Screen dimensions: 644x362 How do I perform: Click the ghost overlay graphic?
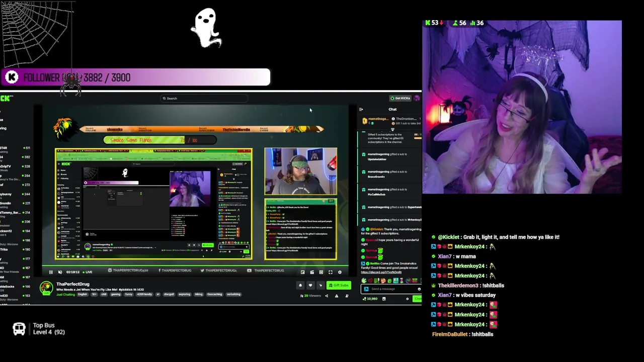(x=206, y=29)
